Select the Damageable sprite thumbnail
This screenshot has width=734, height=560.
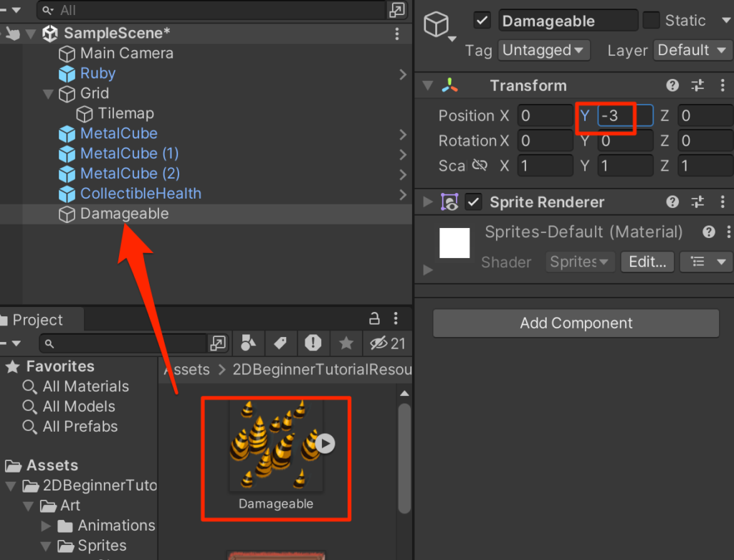276,445
